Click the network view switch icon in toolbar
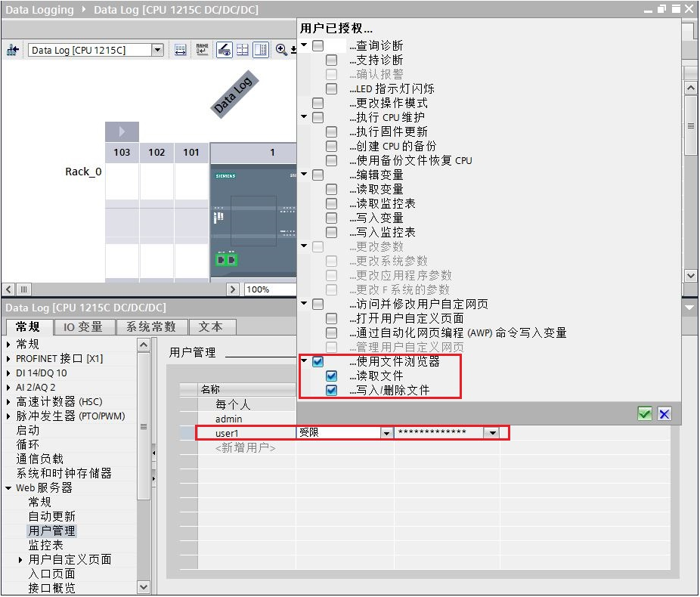 point(13,50)
